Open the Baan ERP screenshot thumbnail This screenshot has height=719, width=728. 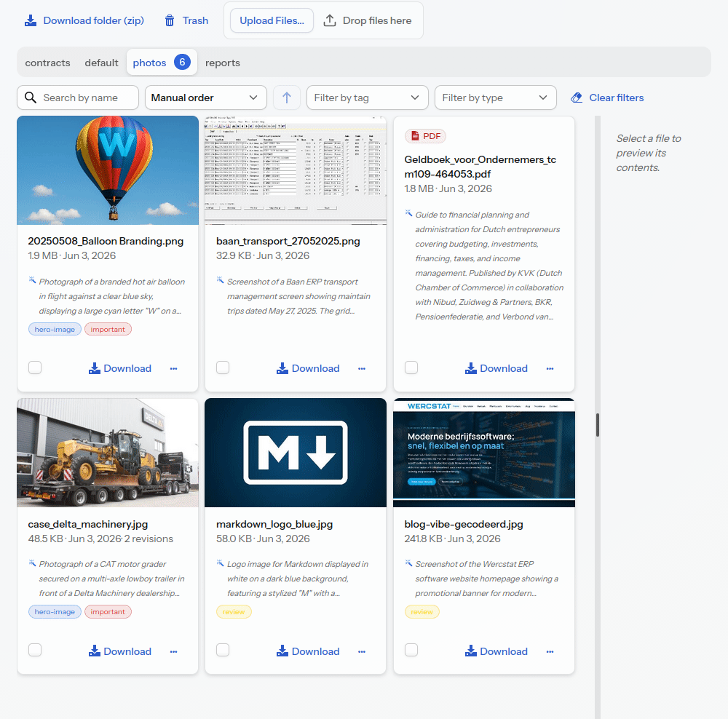point(296,170)
